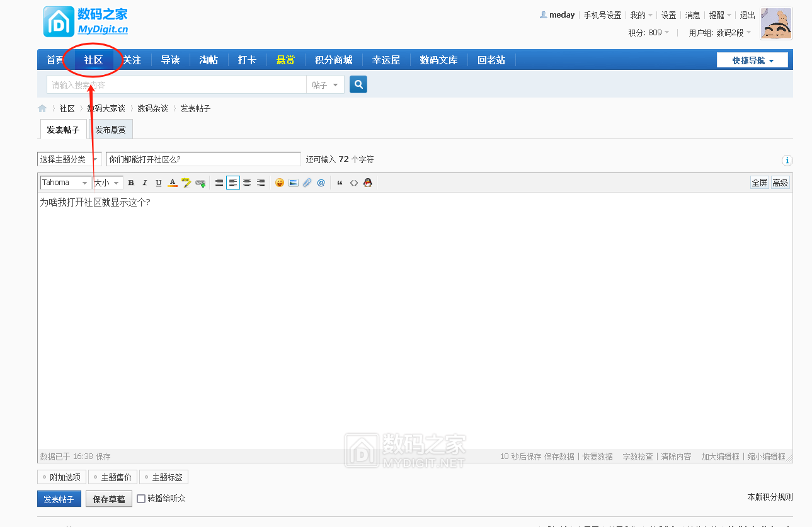Expand the 快捷导航 quick navigation menu
This screenshot has height=527, width=812.
[752, 60]
